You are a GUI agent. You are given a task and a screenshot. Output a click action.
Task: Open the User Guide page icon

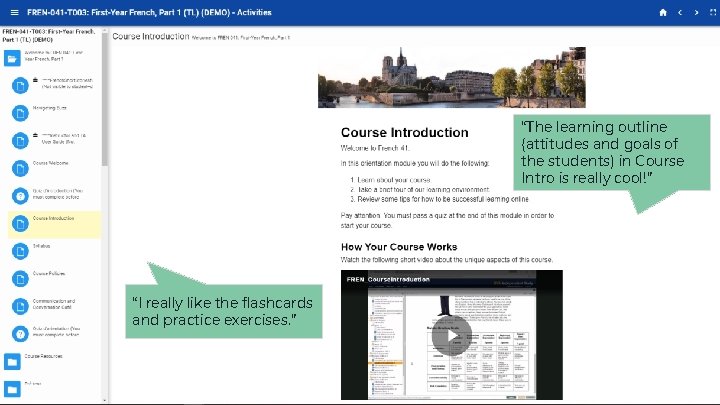pyautogui.click(x=20, y=141)
